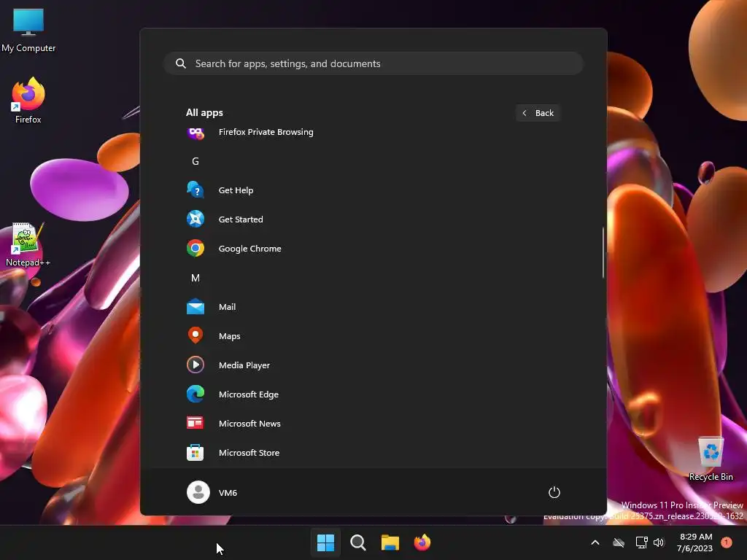Select the My Computer desktop icon
Screen dimensions: 747x560
tap(28, 30)
